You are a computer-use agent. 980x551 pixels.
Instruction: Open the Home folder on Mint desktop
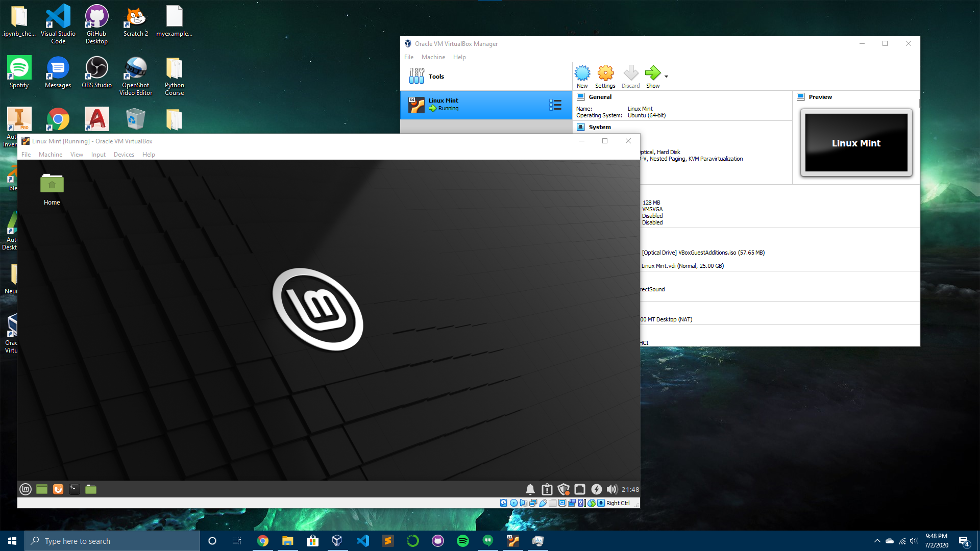click(x=52, y=189)
